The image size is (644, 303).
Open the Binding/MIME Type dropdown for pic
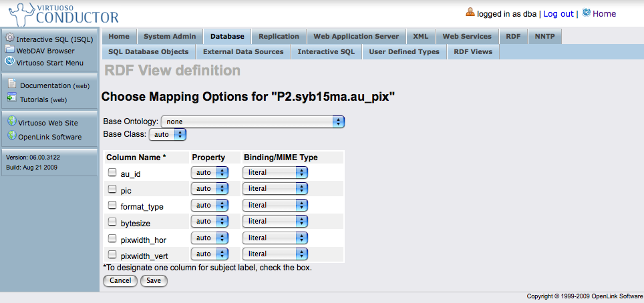pos(275,189)
